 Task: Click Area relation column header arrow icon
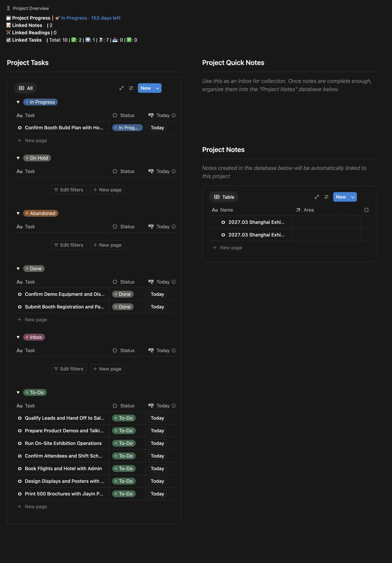click(298, 210)
